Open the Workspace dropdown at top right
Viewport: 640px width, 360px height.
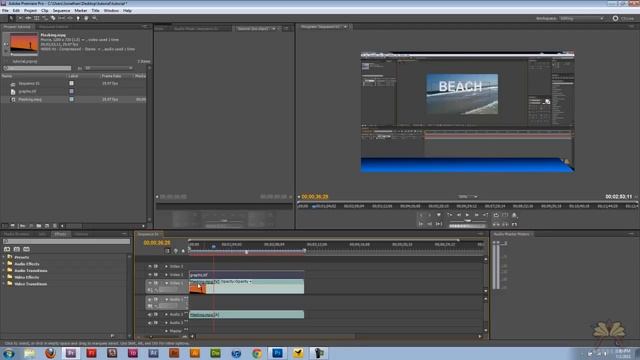[581, 18]
